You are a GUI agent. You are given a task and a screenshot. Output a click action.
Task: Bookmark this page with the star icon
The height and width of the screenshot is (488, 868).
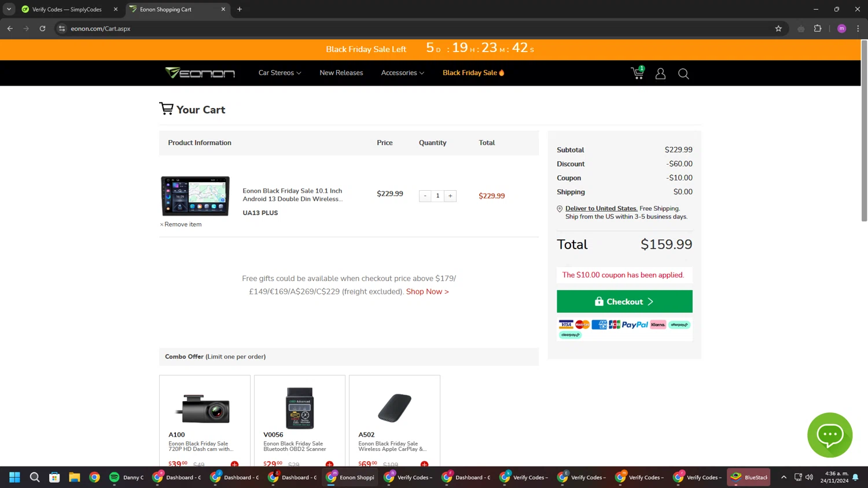click(x=778, y=28)
